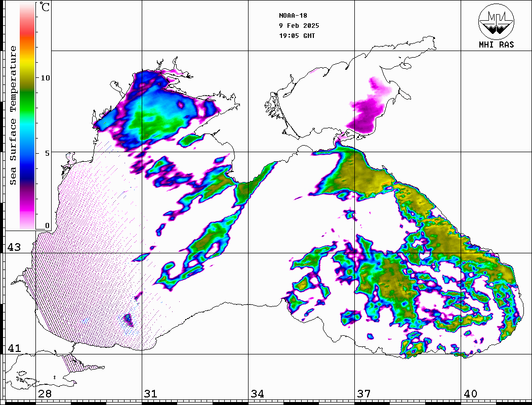Click the '9 Feb 2025' date text
Image resolution: width=532 pixels, height=405 pixels.
[x=299, y=26]
